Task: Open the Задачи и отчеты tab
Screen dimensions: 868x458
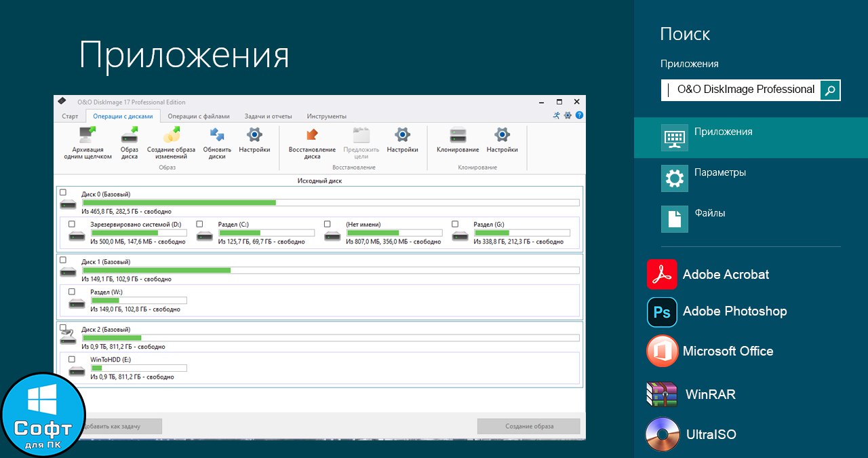Action: 269,116
